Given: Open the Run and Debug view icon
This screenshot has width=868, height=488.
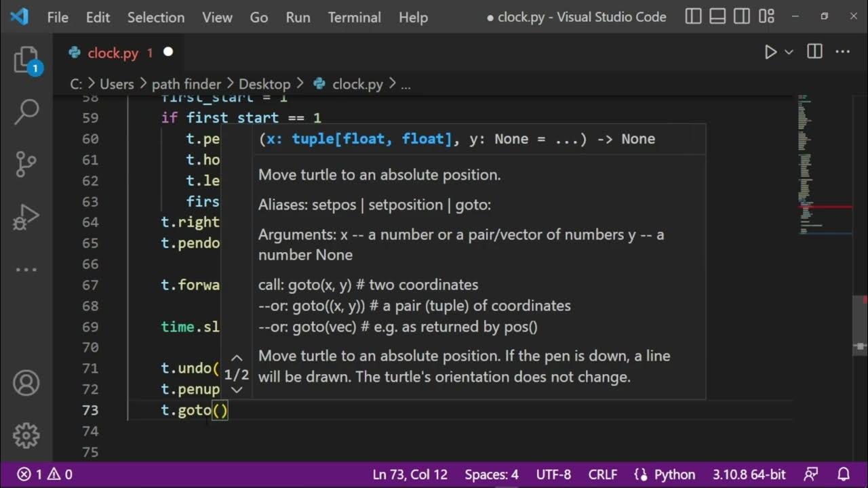Looking at the screenshot, I should click(x=26, y=217).
